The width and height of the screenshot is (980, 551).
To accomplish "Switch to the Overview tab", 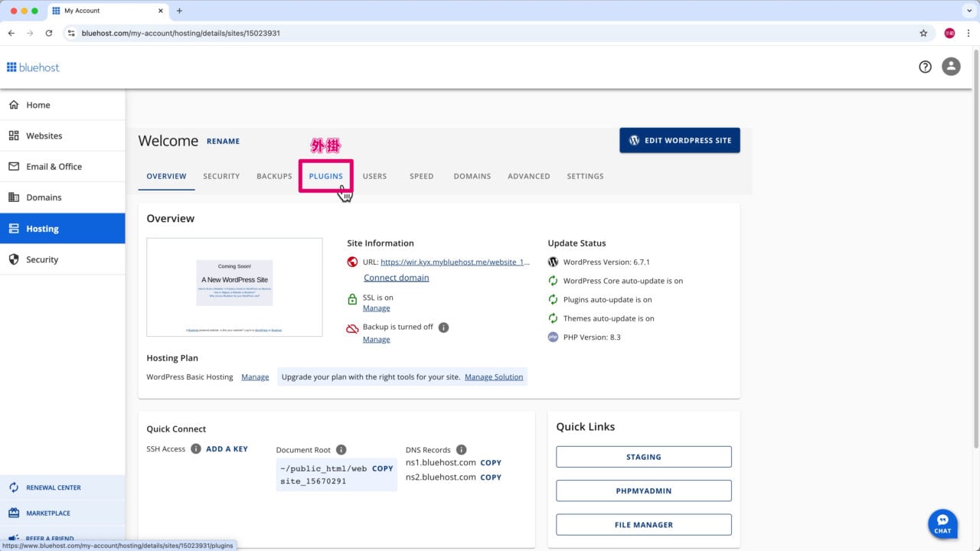I will [x=166, y=176].
